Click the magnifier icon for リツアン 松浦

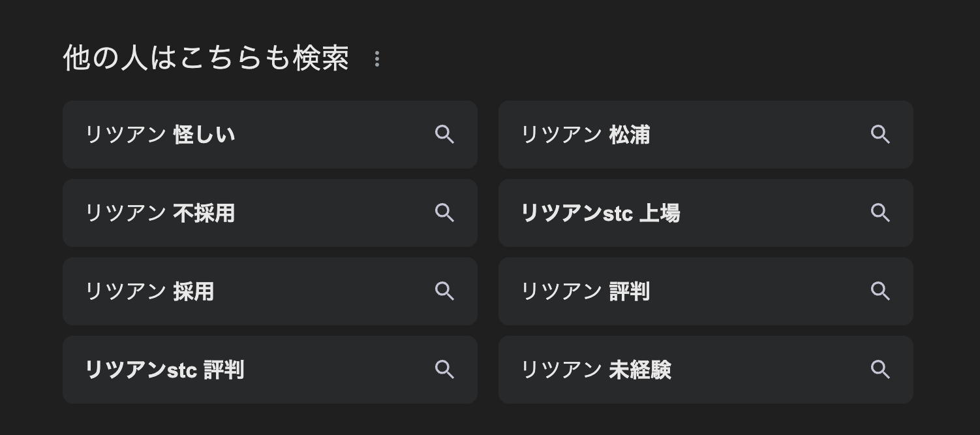[x=880, y=135]
